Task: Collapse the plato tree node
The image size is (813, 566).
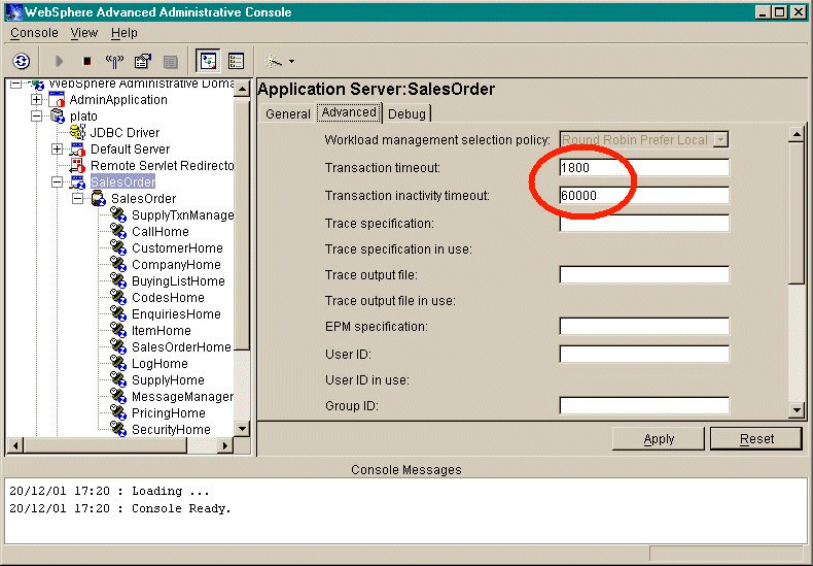Action: pyautogui.click(x=36, y=116)
